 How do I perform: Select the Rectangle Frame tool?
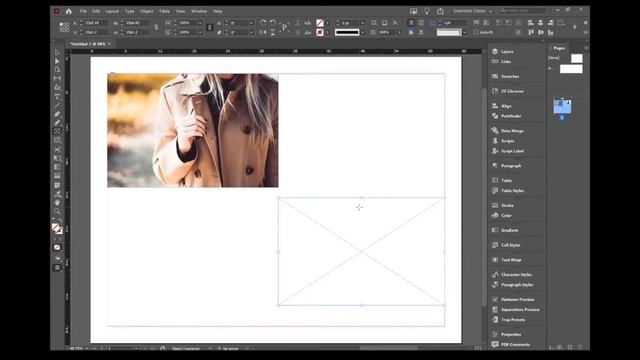tap(57, 131)
